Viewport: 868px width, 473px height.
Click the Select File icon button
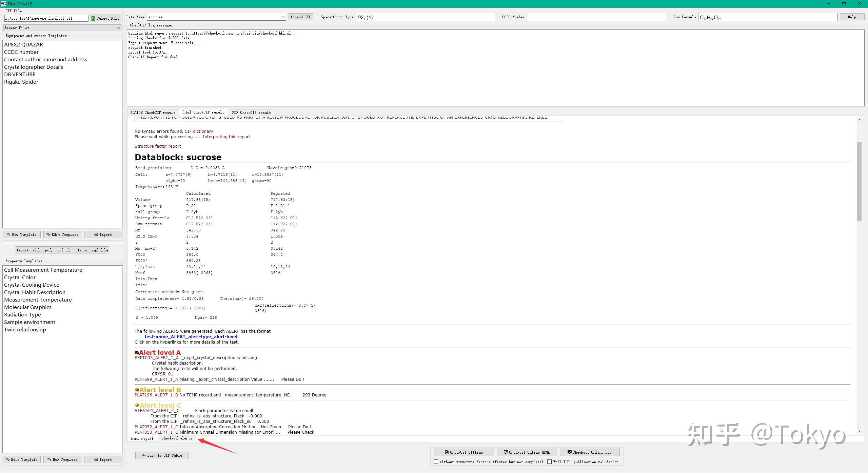tap(105, 18)
